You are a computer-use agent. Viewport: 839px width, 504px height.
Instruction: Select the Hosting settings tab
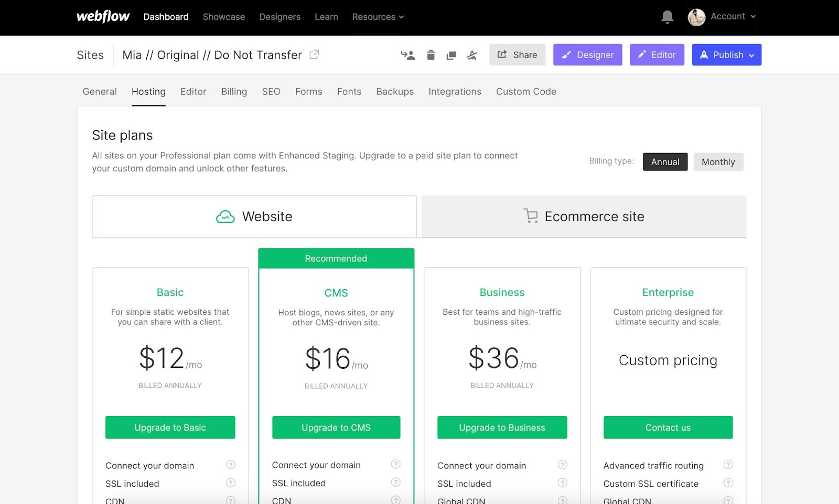pyautogui.click(x=148, y=92)
